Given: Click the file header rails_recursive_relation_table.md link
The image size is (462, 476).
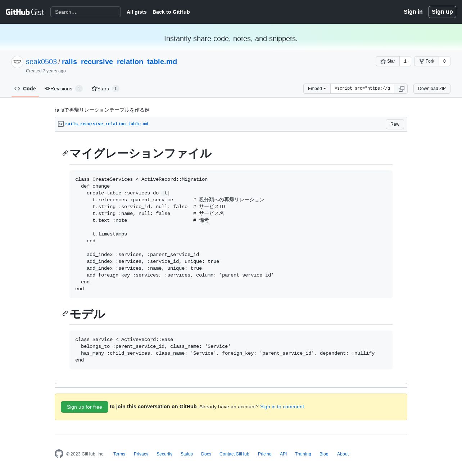Looking at the screenshot, I should pyautogui.click(x=107, y=124).
